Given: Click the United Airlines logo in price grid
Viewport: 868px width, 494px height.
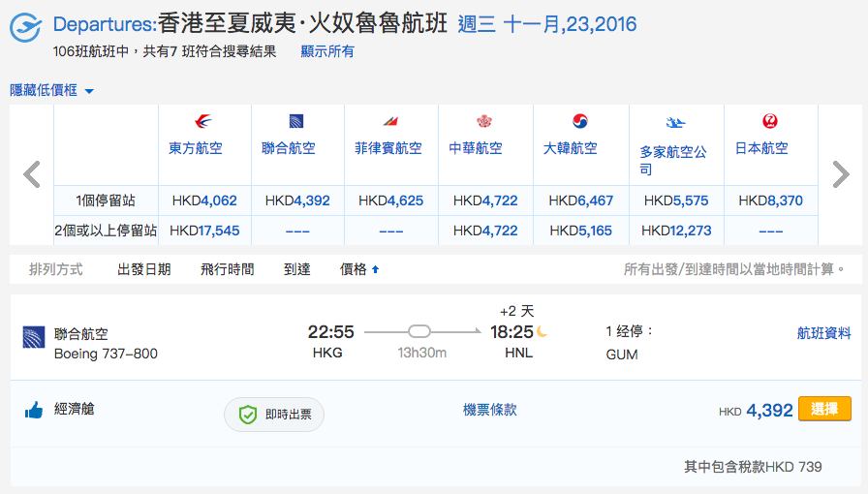Looking at the screenshot, I should tap(296, 121).
